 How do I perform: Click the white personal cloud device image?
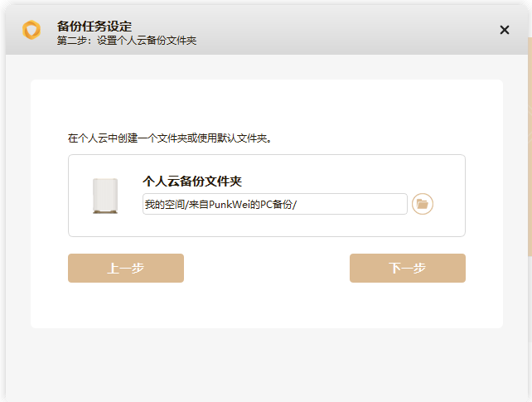click(x=105, y=196)
